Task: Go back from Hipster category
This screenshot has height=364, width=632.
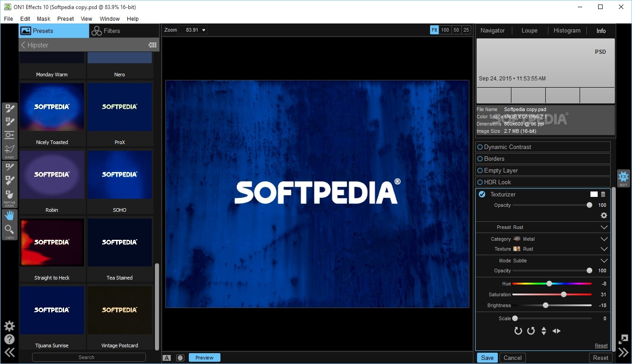Action: click(23, 45)
